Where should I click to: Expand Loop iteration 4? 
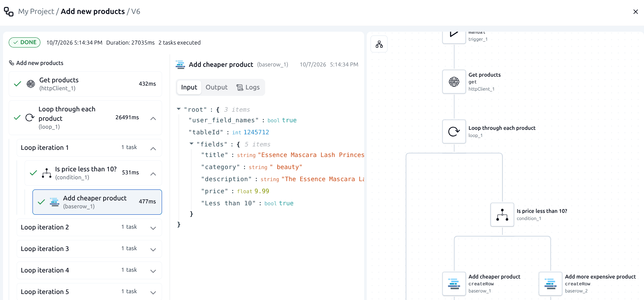point(153,271)
